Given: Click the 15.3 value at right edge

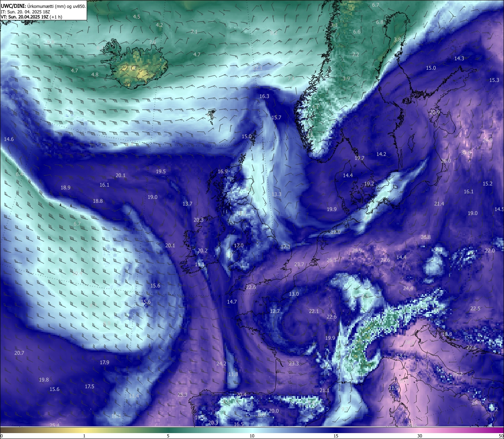Looking at the screenshot, I should [494, 80].
